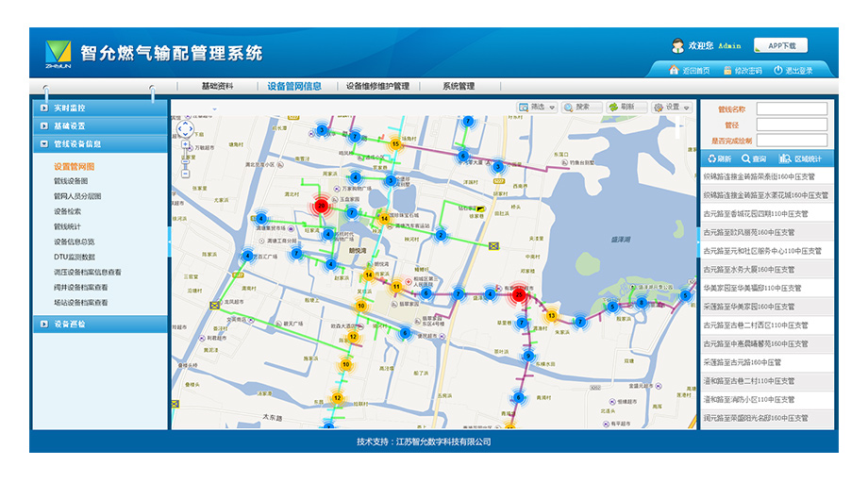Open the 系统管理 top menu tab
868x483 pixels.
click(459, 86)
